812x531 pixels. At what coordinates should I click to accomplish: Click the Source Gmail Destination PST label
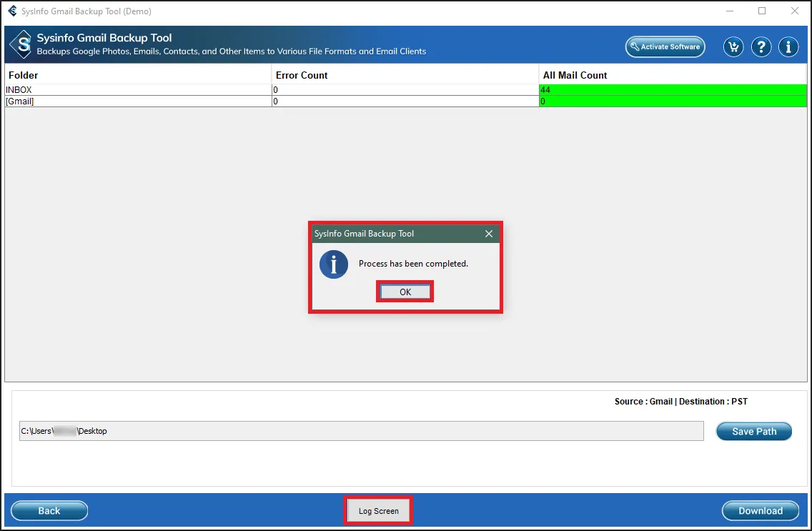click(x=681, y=402)
